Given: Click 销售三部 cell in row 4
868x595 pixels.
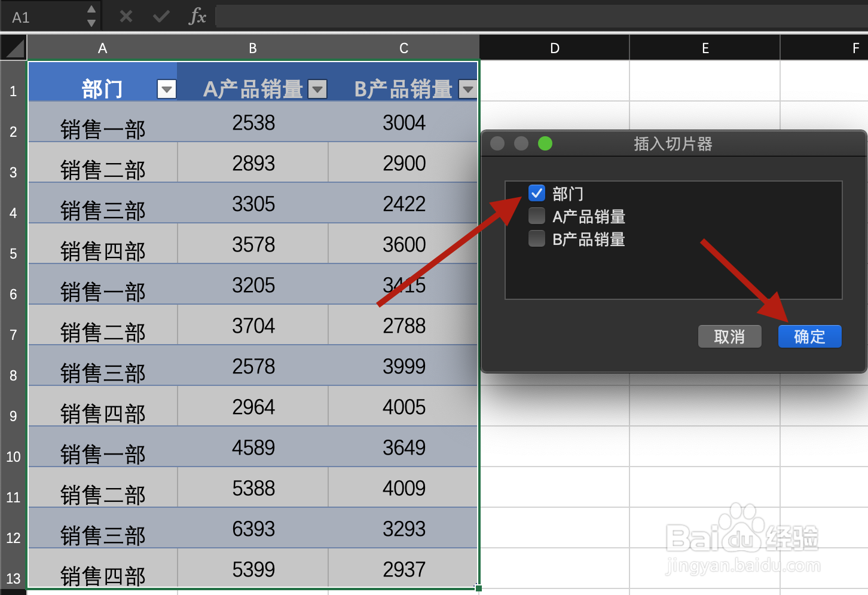Looking at the screenshot, I should 103,203.
